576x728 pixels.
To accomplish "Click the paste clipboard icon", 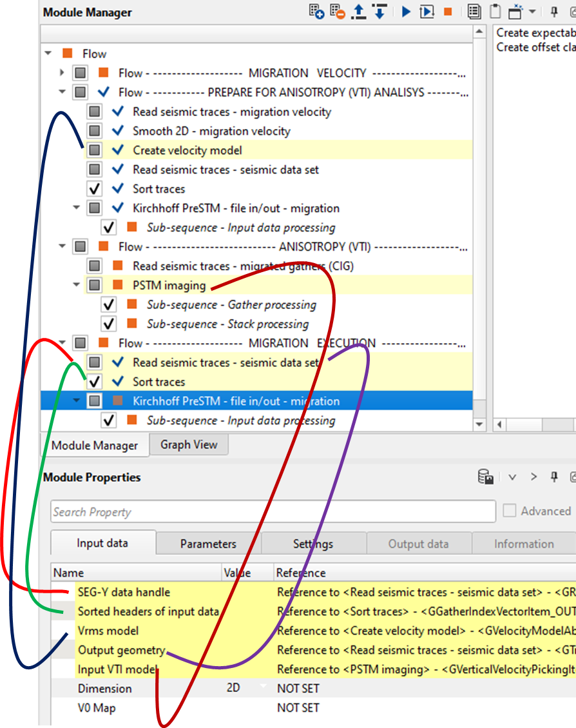I will (x=495, y=12).
